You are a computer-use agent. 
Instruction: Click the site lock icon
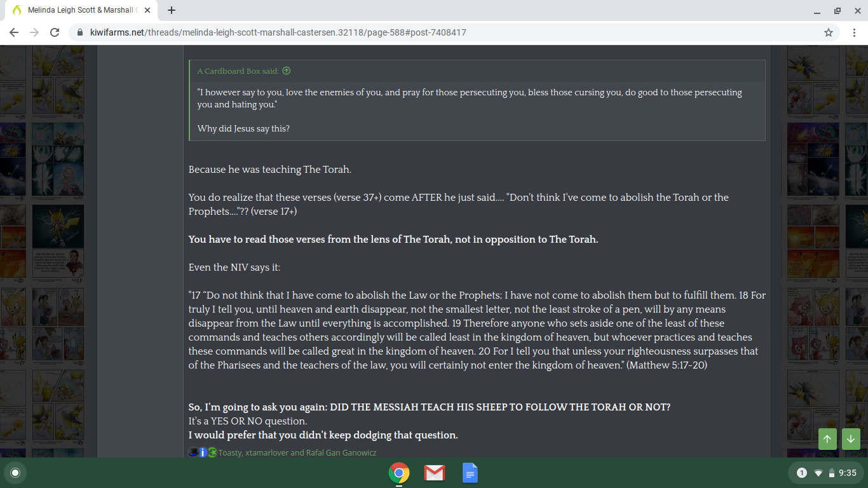tap(79, 32)
